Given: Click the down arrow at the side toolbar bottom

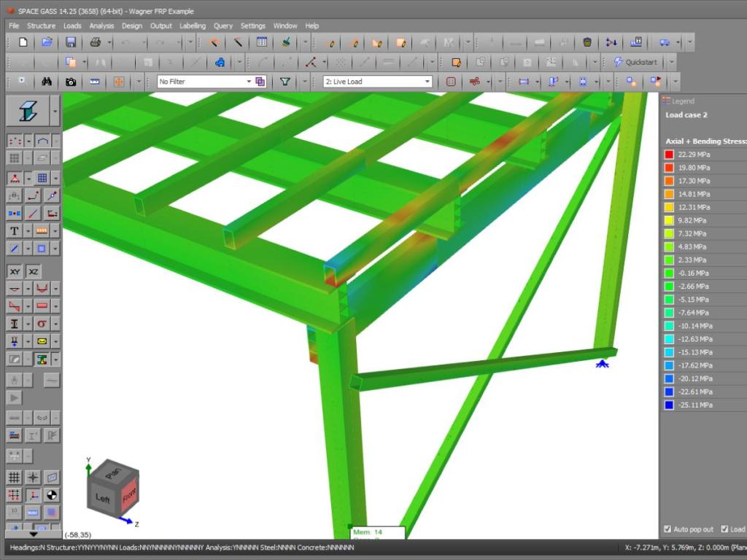Looking at the screenshot, I should tap(33, 534).
